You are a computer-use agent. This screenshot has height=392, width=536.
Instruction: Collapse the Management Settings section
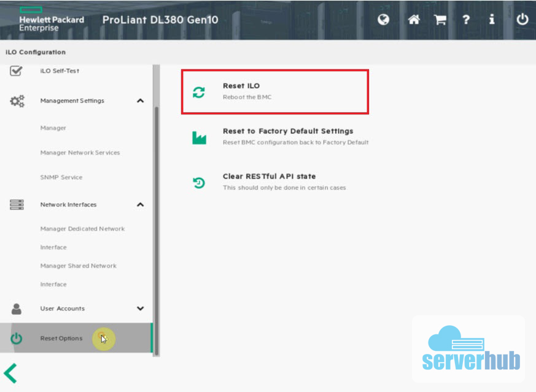140,101
